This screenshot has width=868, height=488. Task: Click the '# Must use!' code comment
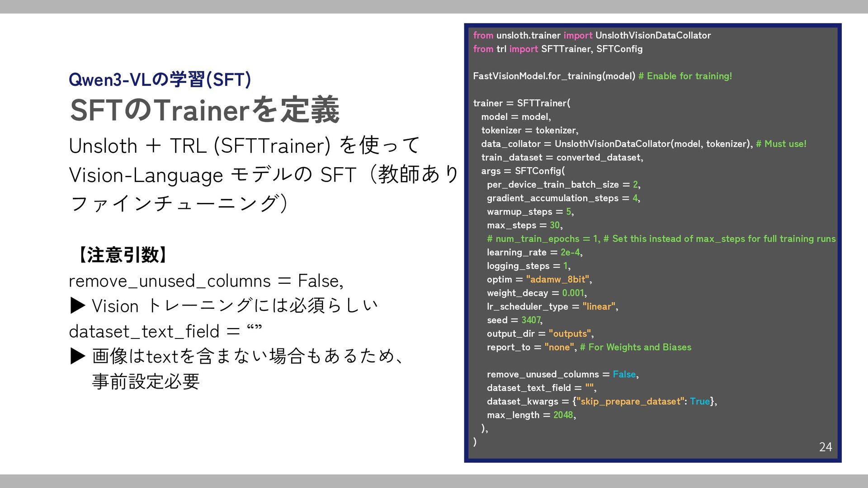click(781, 144)
